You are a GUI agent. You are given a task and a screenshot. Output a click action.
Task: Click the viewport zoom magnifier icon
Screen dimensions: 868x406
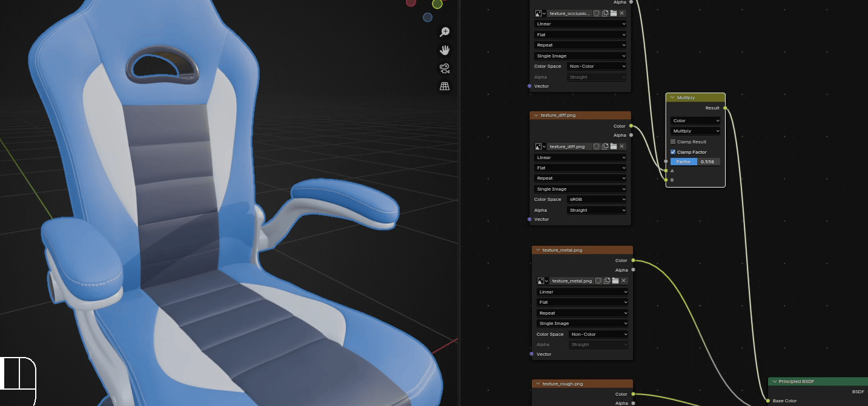click(x=445, y=31)
